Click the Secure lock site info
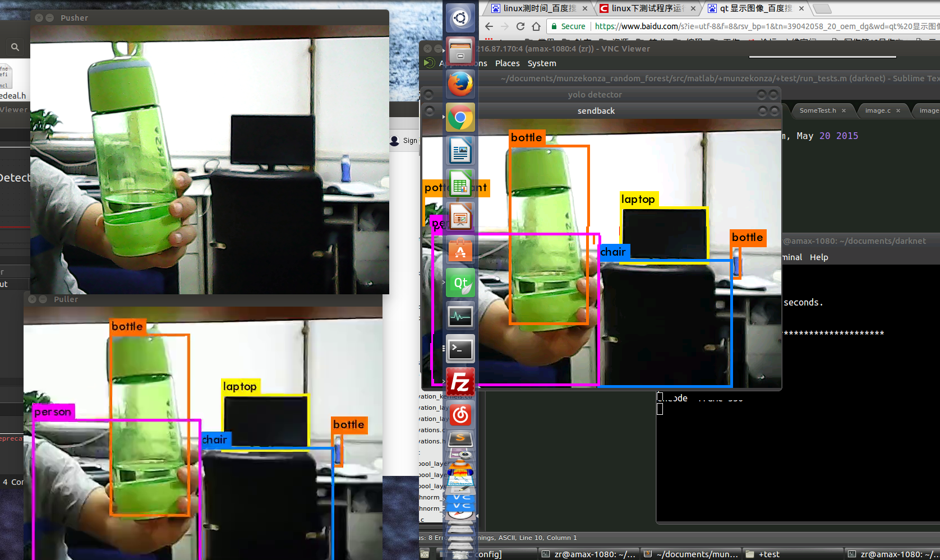940x560 pixels. (x=568, y=26)
